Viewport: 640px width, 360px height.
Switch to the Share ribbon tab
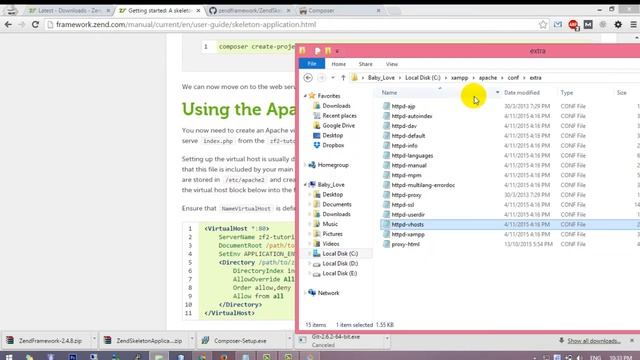click(x=365, y=64)
